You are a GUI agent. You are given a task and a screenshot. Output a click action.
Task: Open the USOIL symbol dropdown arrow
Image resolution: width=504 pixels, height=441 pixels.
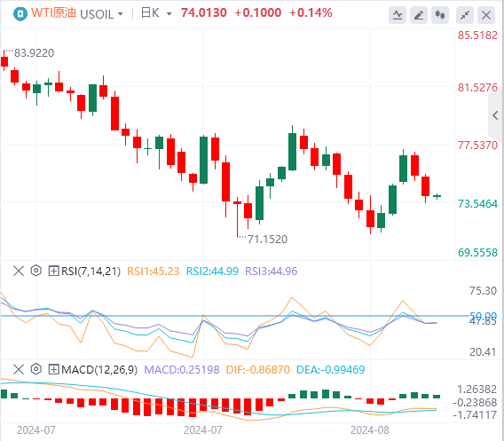121,14
